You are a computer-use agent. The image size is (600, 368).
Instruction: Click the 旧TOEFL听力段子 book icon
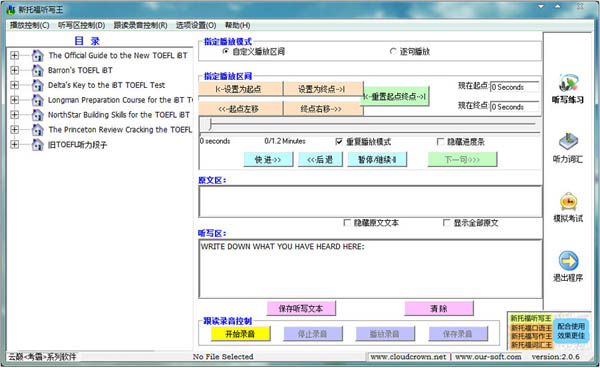[x=38, y=145]
